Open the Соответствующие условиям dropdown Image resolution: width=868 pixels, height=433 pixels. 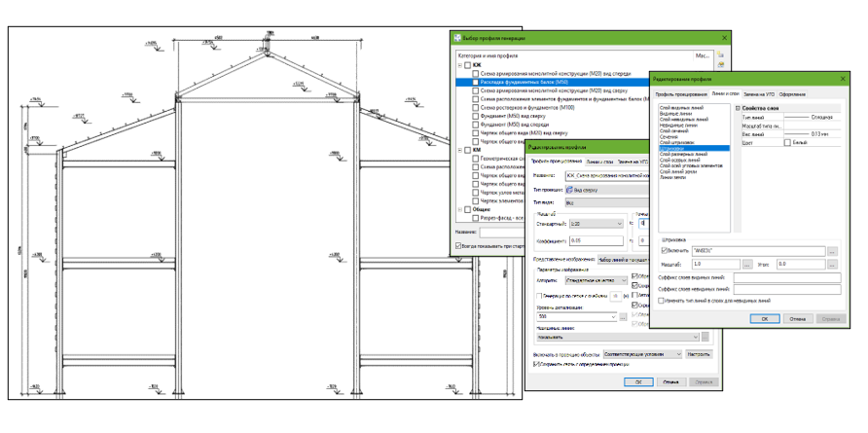677,355
